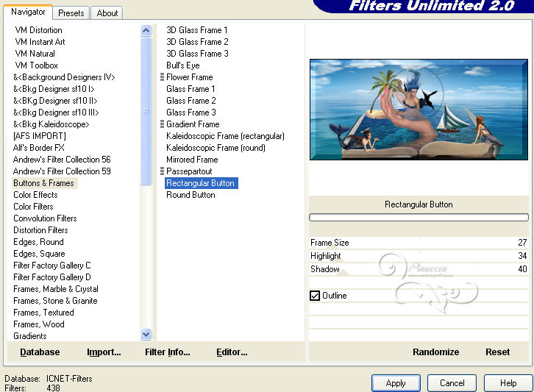Select VM Distortion category
The height and width of the screenshot is (392, 534).
click(38, 30)
